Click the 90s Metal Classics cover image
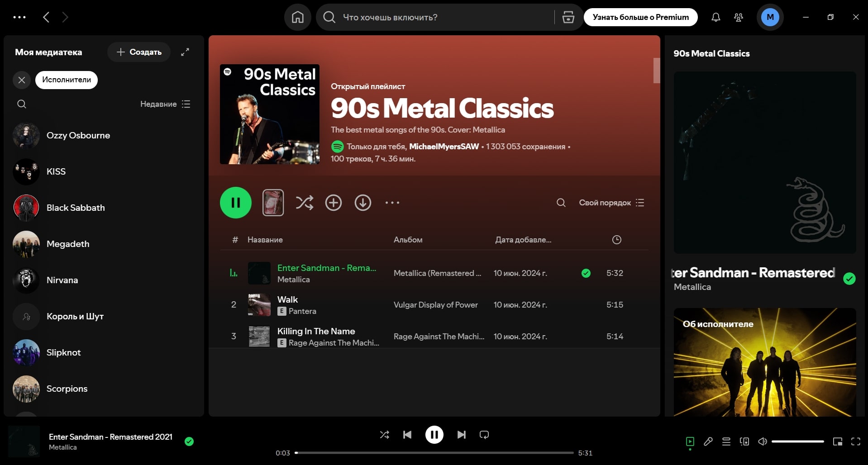Screen dimensions: 868x465 (270, 114)
